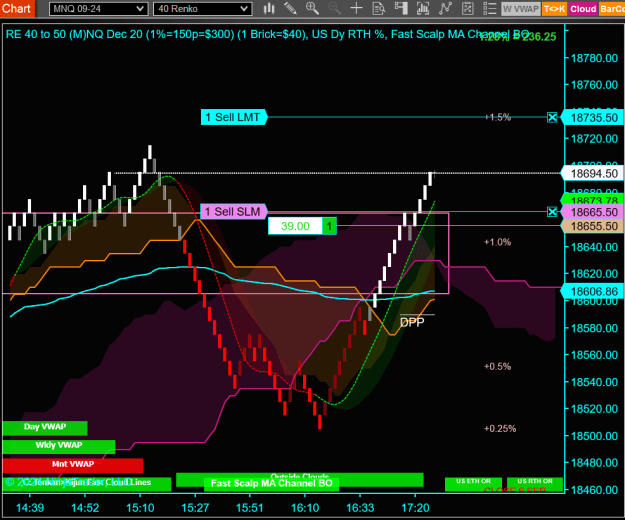Click the +0.25% level label
The width and height of the screenshot is (625, 520).
point(500,428)
